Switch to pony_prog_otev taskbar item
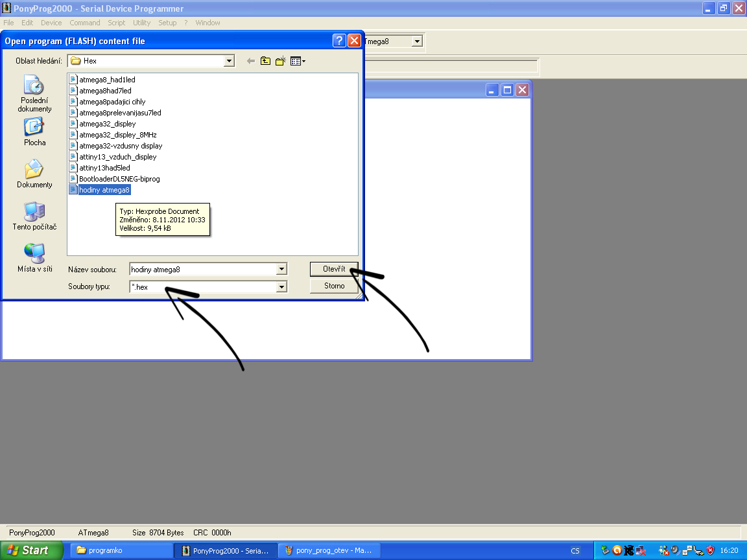 coord(329,550)
